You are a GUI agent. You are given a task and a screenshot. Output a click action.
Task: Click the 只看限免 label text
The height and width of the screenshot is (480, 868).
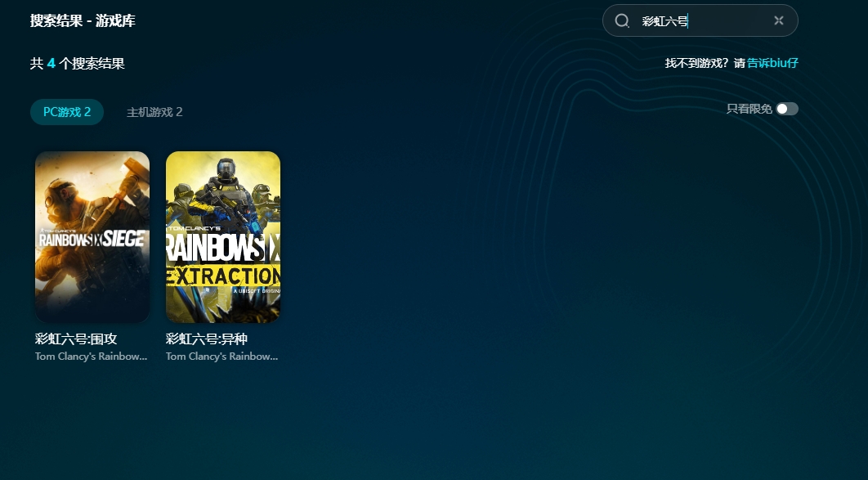749,109
